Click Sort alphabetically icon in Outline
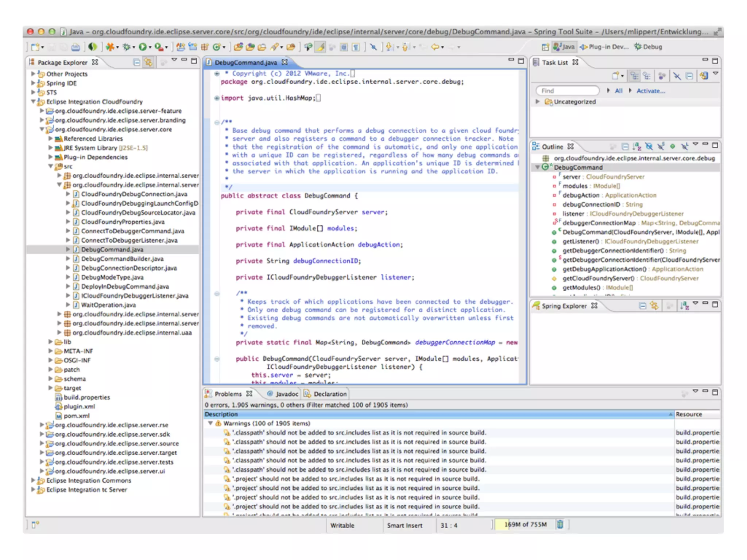The image size is (747, 560). click(x=637, y=147)
